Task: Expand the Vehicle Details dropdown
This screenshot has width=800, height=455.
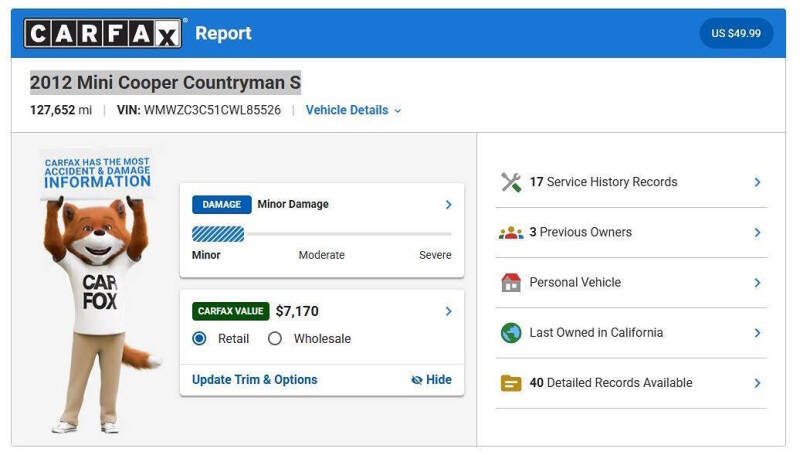Action: (x=354, y=110)
